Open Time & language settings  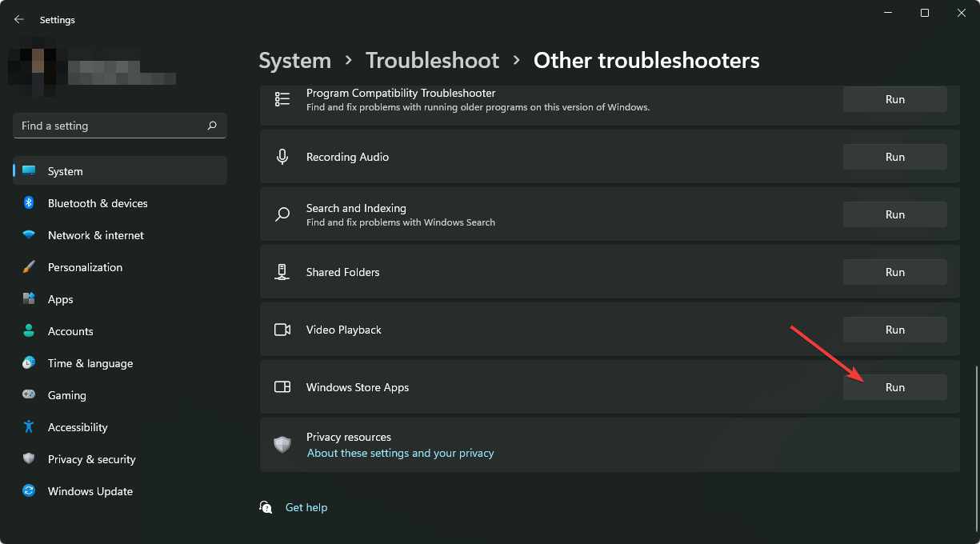pos(90,363)
